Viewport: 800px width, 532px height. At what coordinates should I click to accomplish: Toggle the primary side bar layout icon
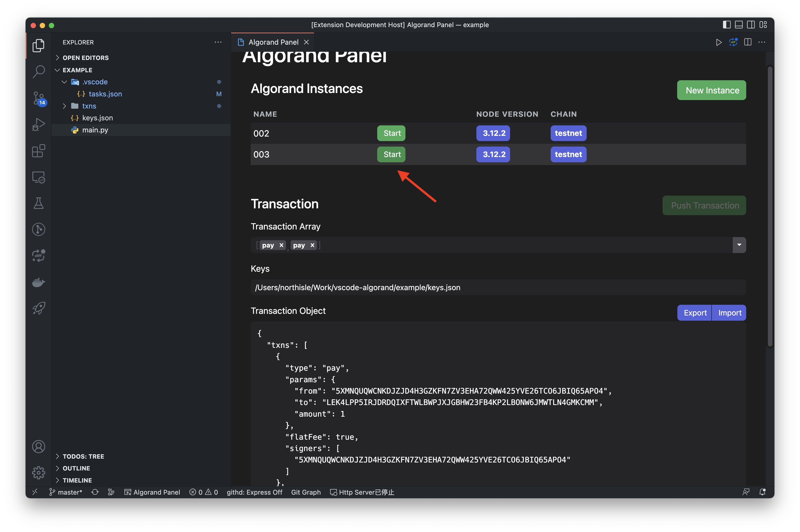[x=726, y=25]
